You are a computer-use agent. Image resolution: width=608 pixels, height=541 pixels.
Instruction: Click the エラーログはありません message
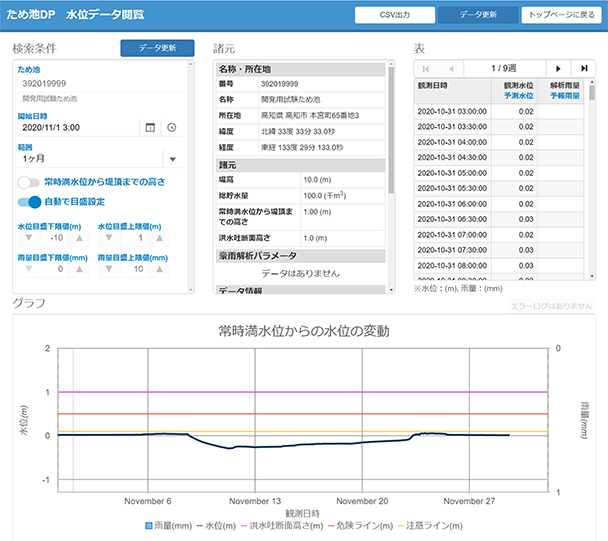click(x=551, y=306)
